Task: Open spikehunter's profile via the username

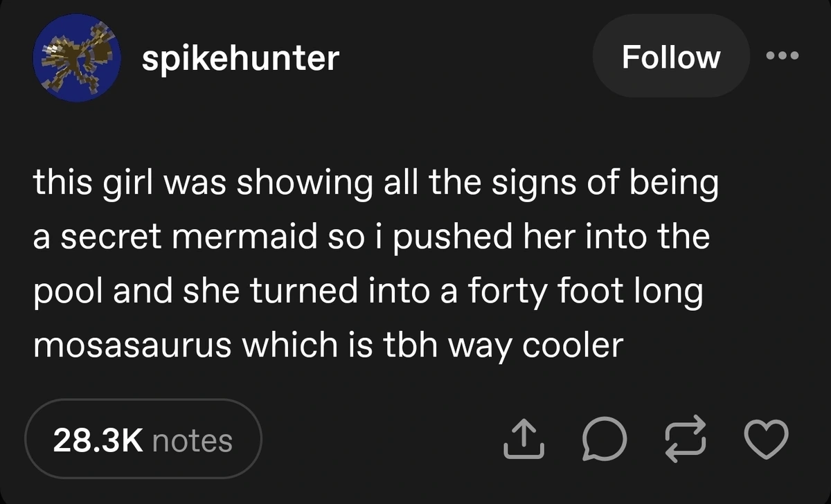Action: (240, 58)
